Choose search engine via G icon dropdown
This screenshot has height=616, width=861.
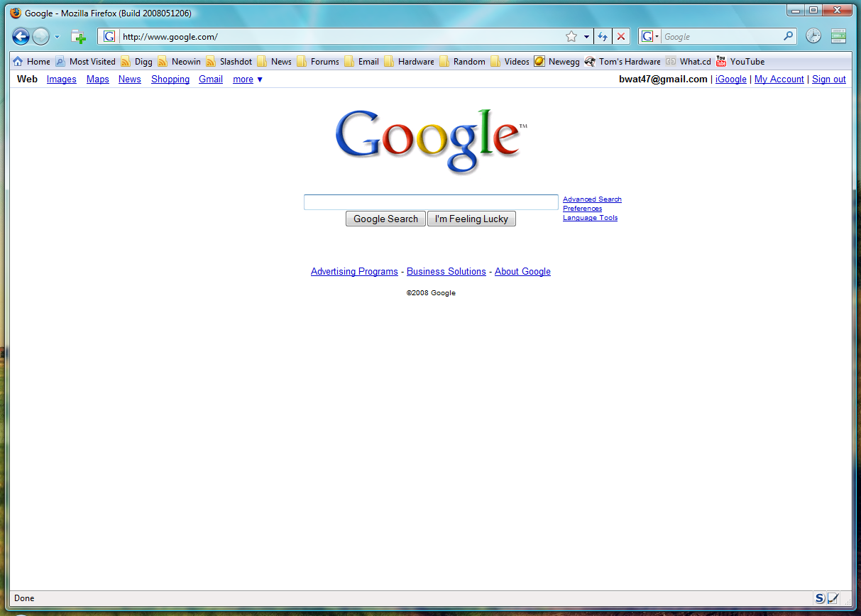point(649,36)
